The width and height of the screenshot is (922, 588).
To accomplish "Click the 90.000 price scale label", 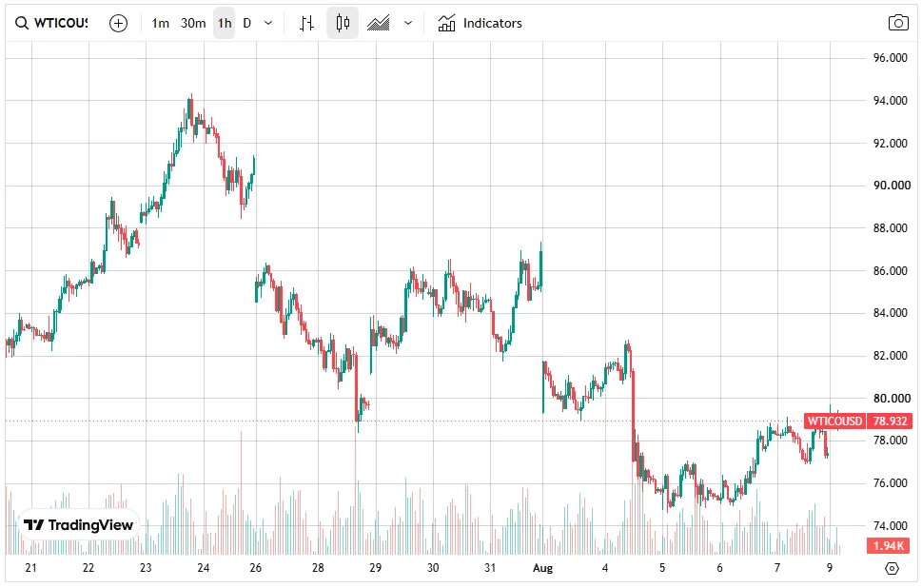I will (892, 186).
